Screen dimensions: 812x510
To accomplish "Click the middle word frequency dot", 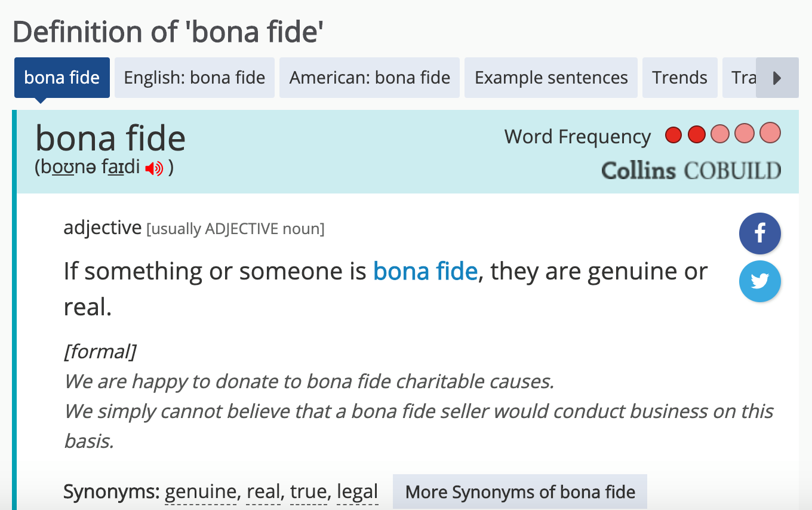I will [721, 134].
